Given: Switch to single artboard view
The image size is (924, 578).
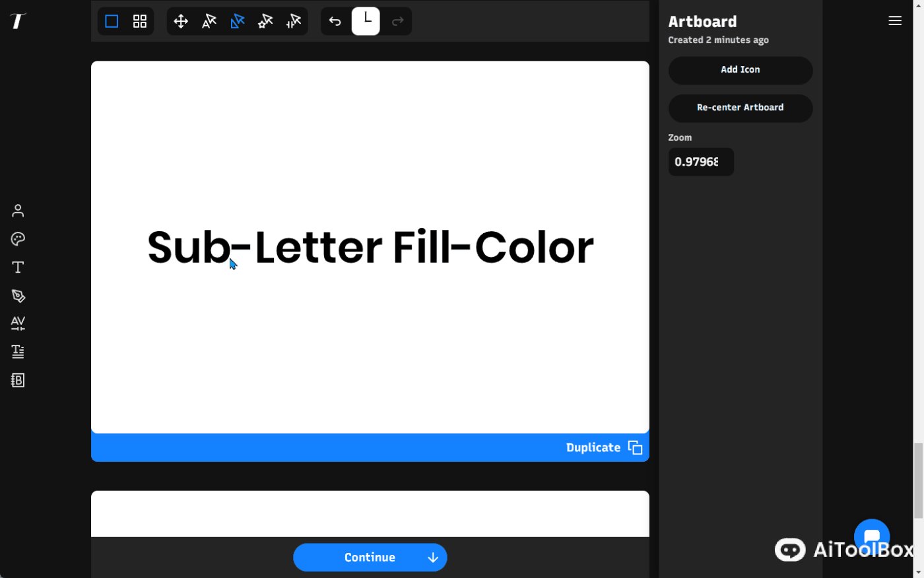Looking at the screenshot, I should pyautogui.click(x=112, y=20).
